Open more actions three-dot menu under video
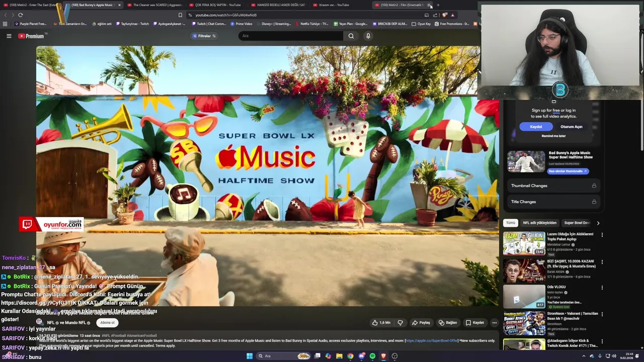Image resolution: width=644 pixels, height=362 pixels. click(494, 323)
